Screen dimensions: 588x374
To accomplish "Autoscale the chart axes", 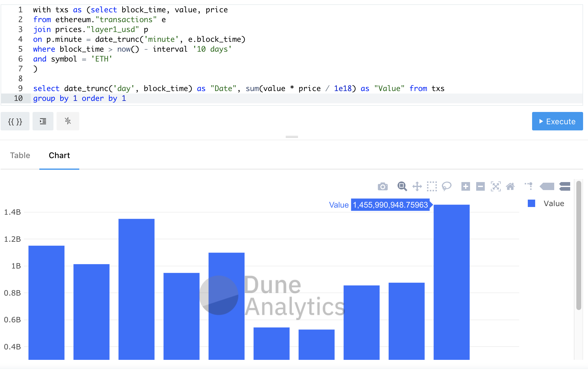I will pyautogui.click(x=496, y=186).
